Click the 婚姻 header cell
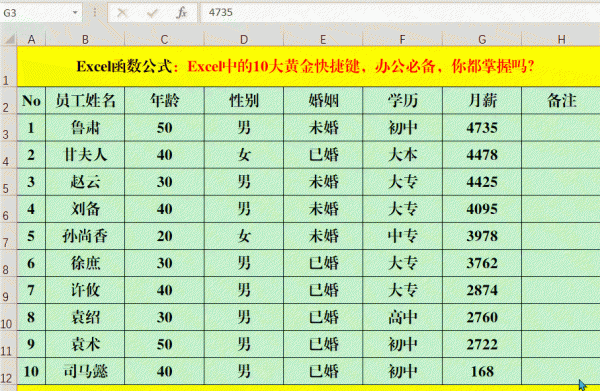This screenshot has height=391, width=600. 323,100
